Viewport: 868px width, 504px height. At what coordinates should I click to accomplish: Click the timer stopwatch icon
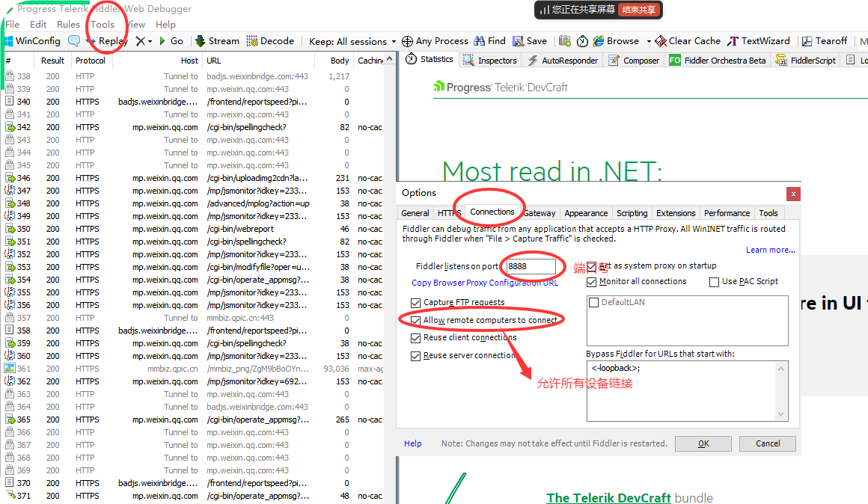pos(582,41)
